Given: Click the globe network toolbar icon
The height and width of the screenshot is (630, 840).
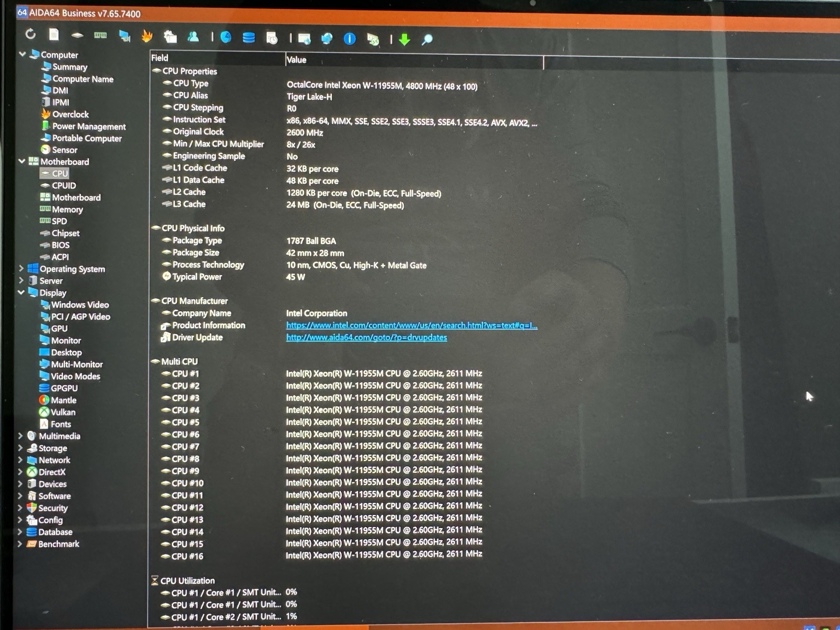Looking at the screenshot, I should [x=327, y=38].
